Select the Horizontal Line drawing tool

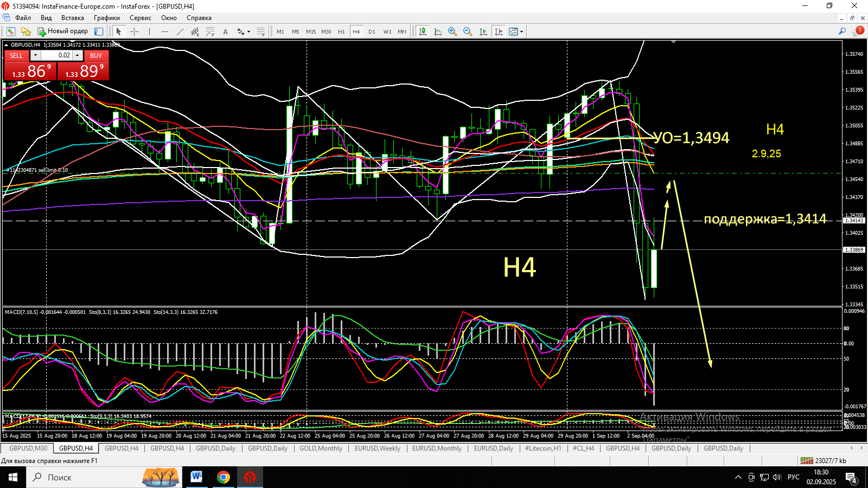(164, 31)
